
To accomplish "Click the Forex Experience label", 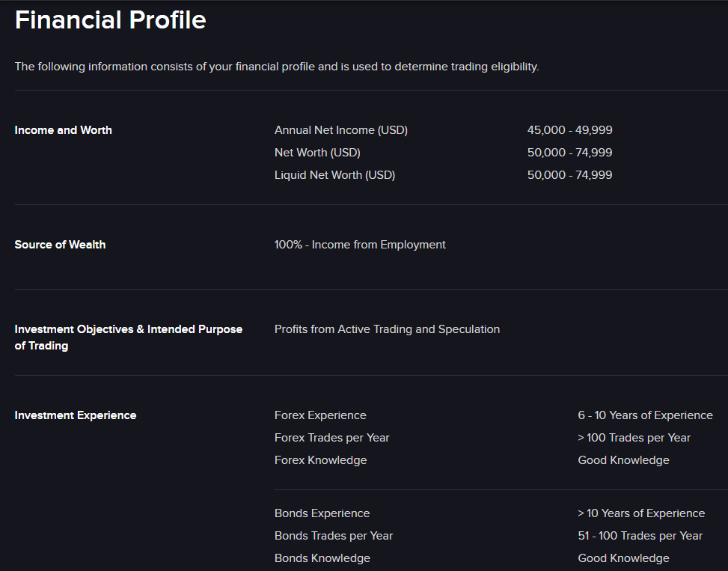I will (x=320, y=415).
